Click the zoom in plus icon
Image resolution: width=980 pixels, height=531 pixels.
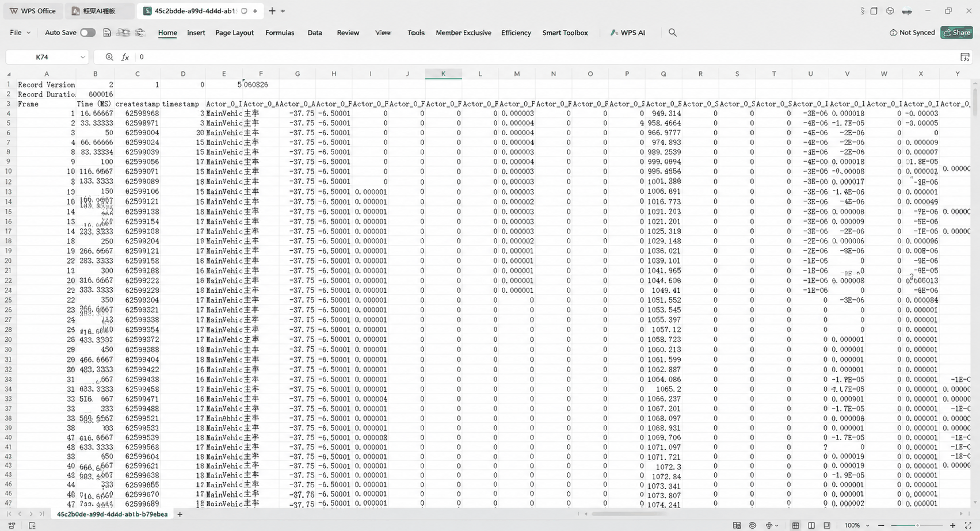tap(952, 525)
